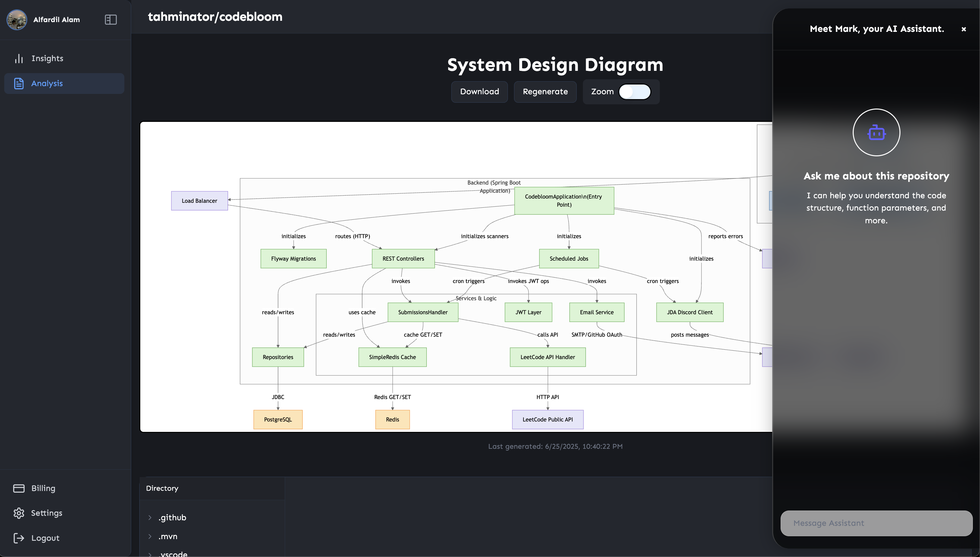This screenshot has height=557, width=980.
Task: Click the Logout icon in the sidebar
Action: click(x=19, y=538)
